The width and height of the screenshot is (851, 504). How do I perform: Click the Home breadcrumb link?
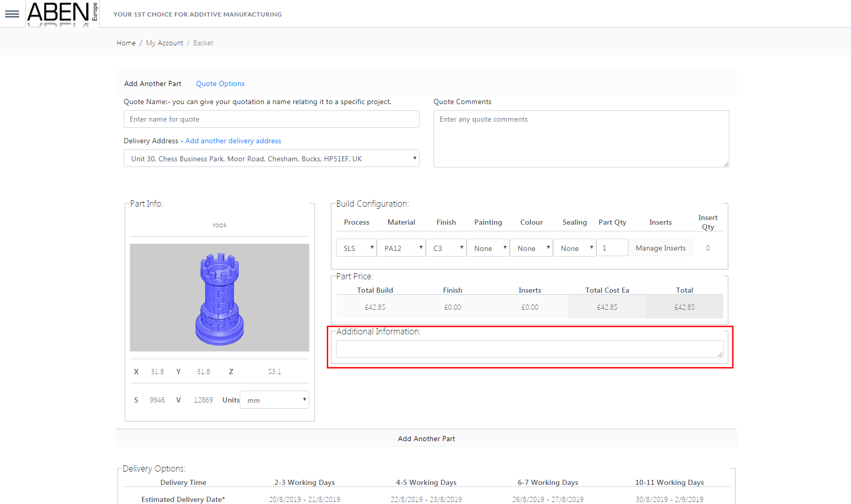(x=126, y=43)
